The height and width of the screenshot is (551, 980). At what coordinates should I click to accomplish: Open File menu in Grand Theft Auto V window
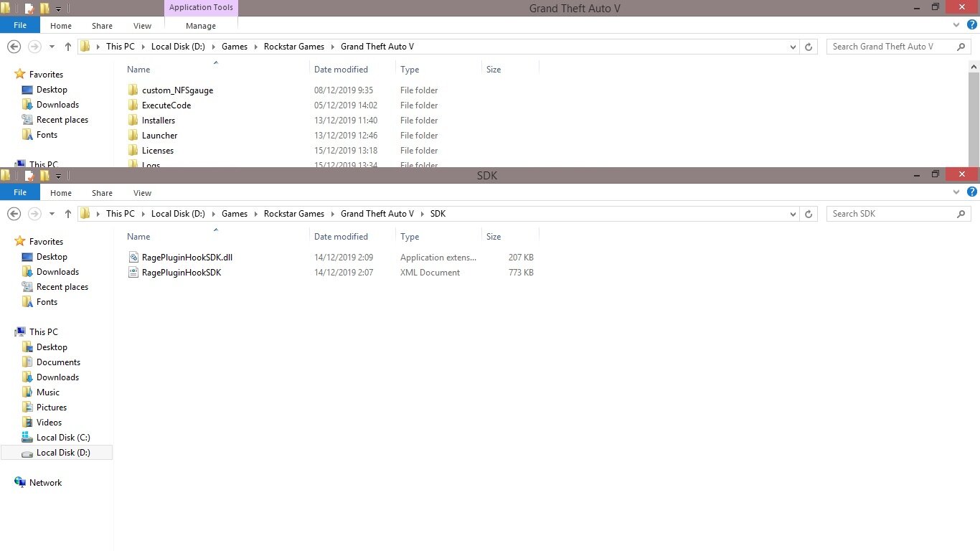(x=20, y=26)
